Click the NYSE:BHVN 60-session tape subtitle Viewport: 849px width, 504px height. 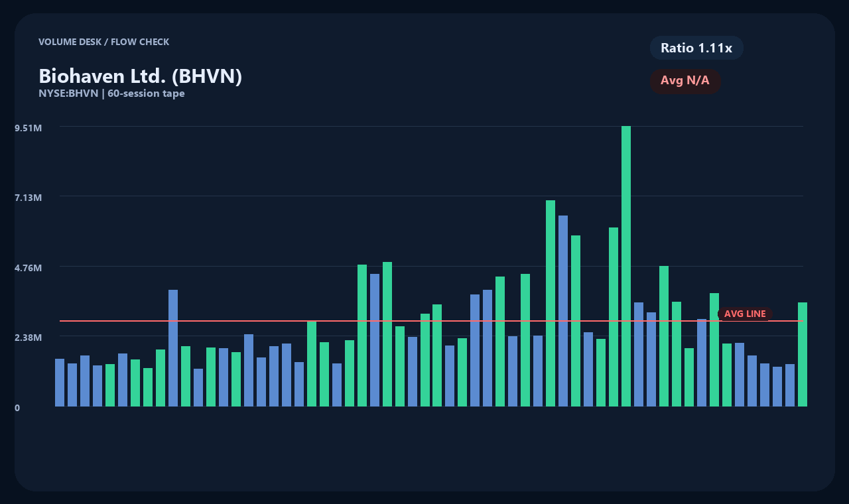click(x=111, y=94)
